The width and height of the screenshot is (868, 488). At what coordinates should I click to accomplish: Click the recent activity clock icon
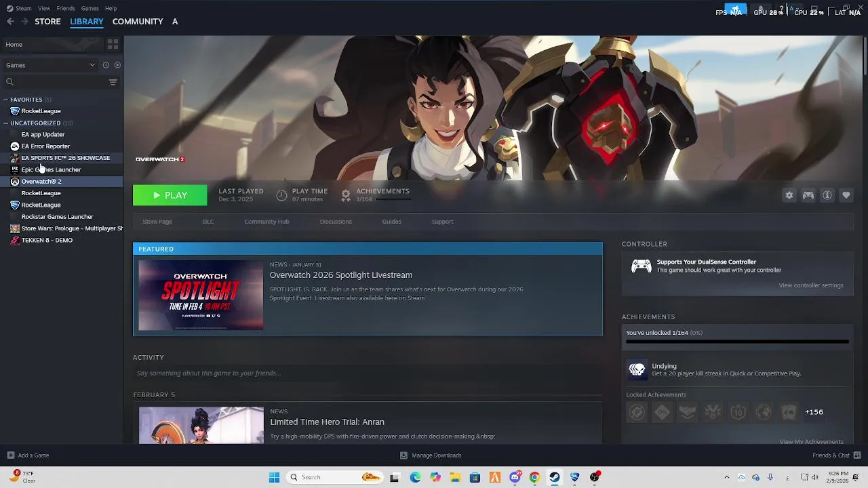click(106, 65)
